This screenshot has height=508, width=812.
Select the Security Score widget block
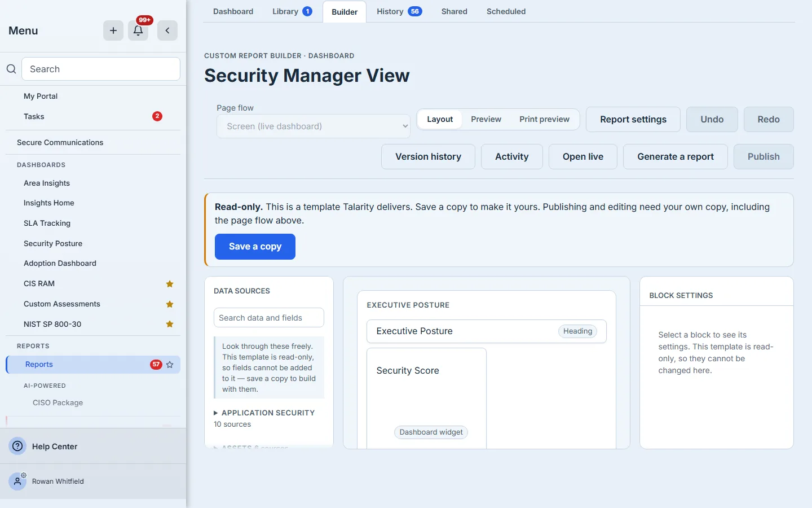pos(426,398)
